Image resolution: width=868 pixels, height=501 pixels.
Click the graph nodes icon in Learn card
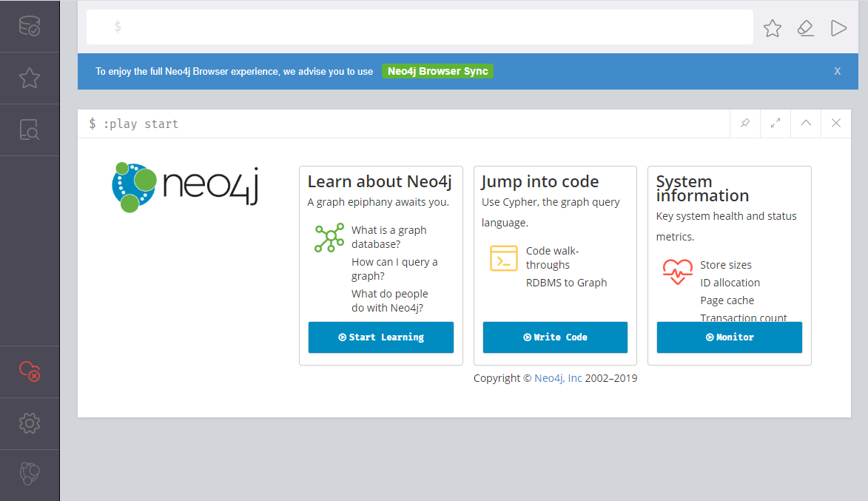point(329,238)
